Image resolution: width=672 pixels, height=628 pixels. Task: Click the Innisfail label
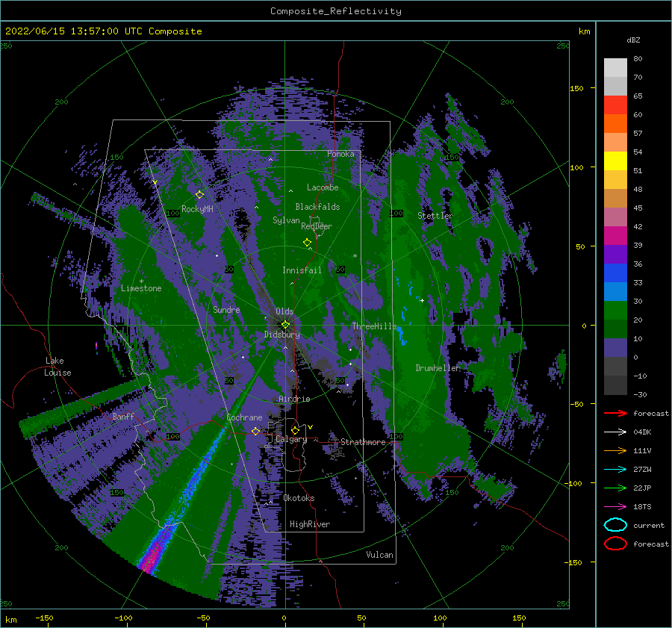302,270
